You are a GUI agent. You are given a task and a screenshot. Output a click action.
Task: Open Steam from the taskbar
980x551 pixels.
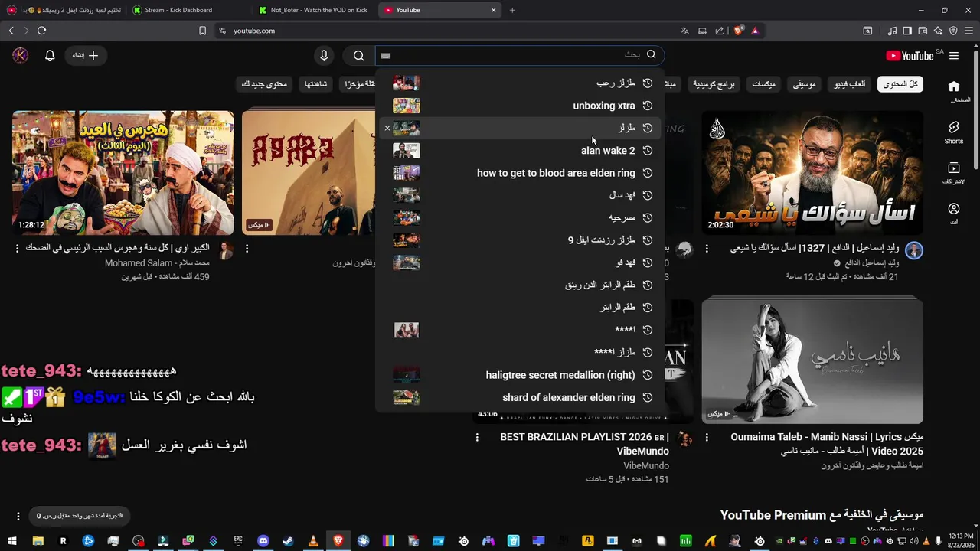click(288, 541)
